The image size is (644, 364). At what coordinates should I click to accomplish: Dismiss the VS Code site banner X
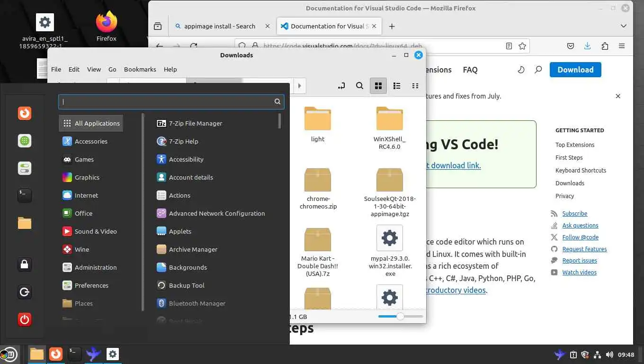click(x=617, y=96)
